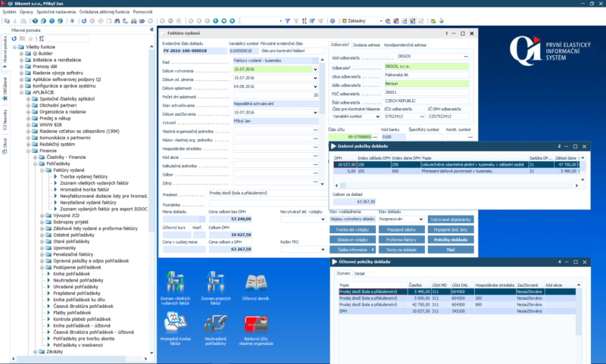Viewport: 606px width, 364px height.
Task: Click the pin icon of the Hlavná ponuka panel
Action: 151,30
